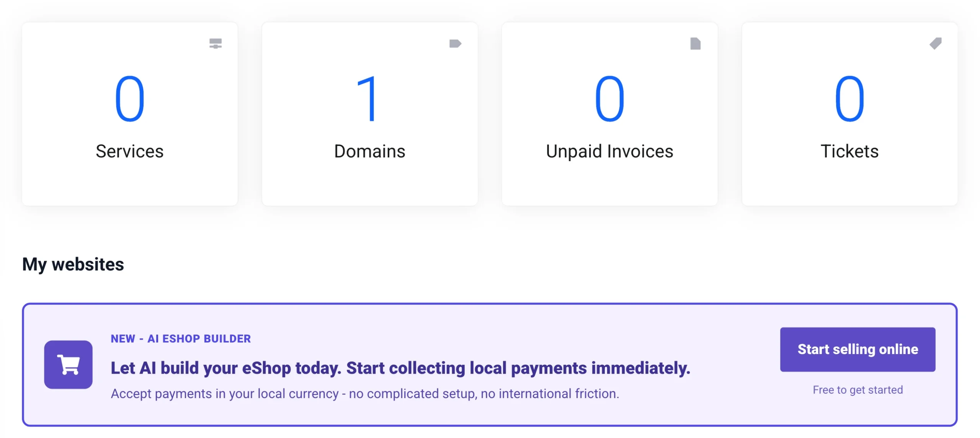Viewport: 980px width, 438px height.
Task: Click the Tickets label text
Action: pyautogui.click(x=849, y=151)
